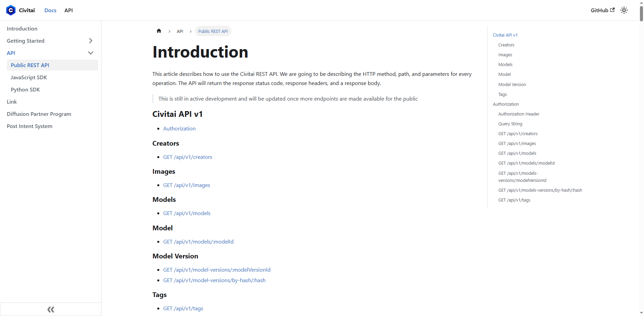Switch to the Docs tab

point(50,10)
